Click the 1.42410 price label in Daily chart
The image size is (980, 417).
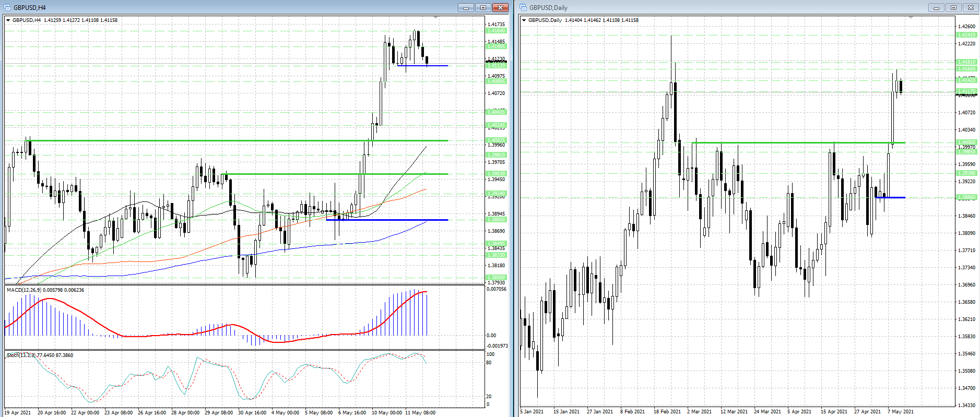pyautogui.click(x=966, y=35)
